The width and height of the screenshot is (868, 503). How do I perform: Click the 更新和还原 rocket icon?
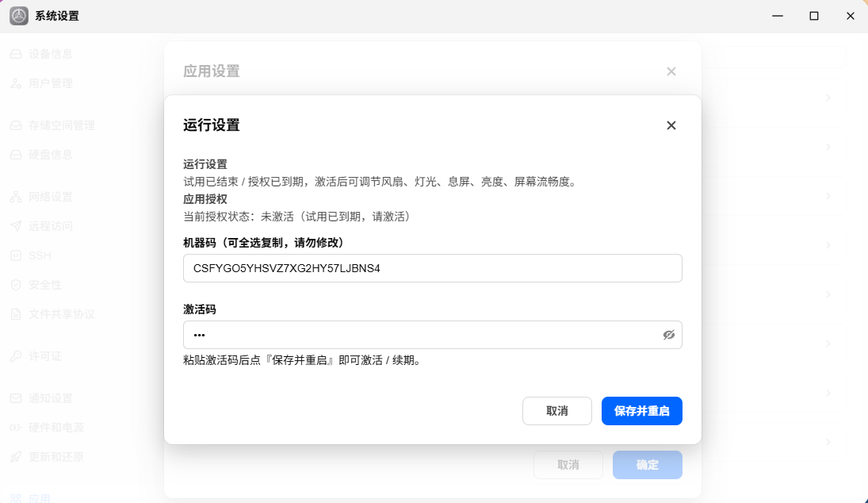(16, 457)
